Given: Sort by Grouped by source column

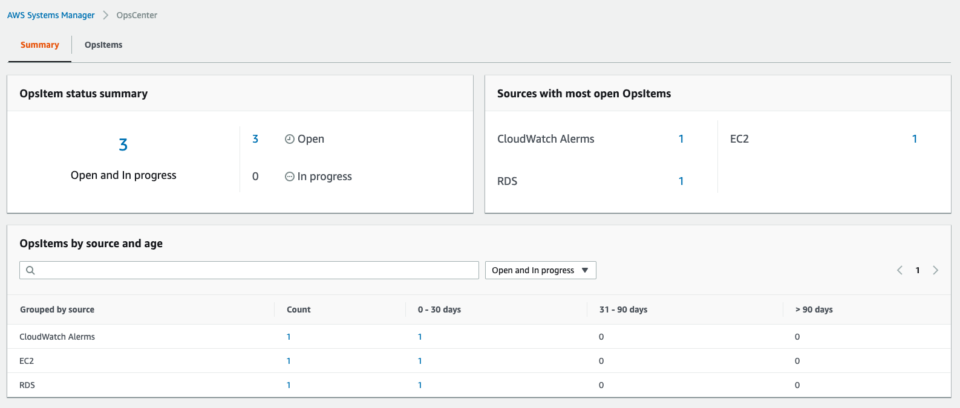Looking at the screenshot, I should click(x=57, y=309).
